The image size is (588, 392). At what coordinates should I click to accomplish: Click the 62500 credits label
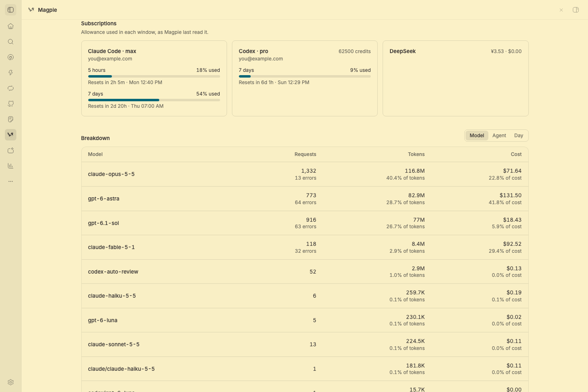coord(354,51)
